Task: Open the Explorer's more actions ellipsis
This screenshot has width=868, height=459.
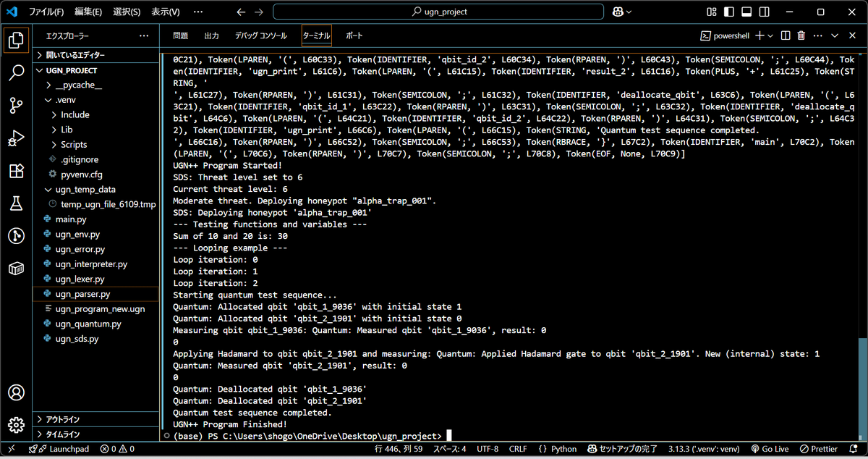Action: click(144, 35)
